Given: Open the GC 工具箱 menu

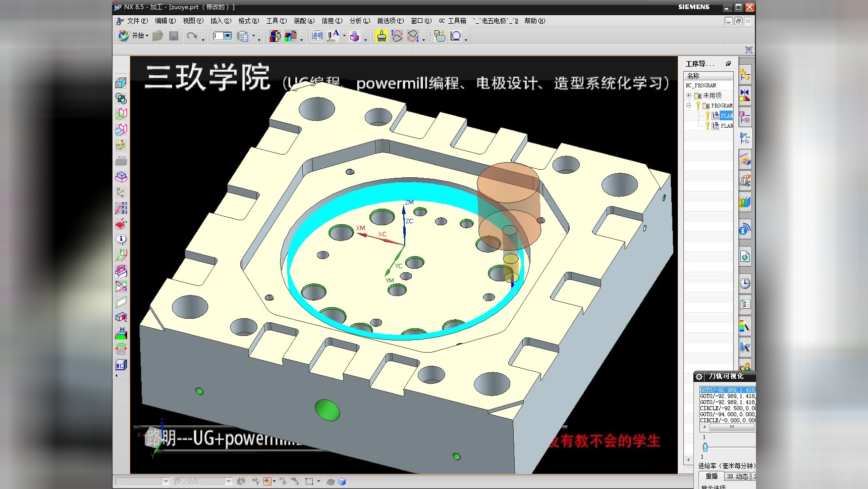Looking at the screenshot, I should [452, 21].
